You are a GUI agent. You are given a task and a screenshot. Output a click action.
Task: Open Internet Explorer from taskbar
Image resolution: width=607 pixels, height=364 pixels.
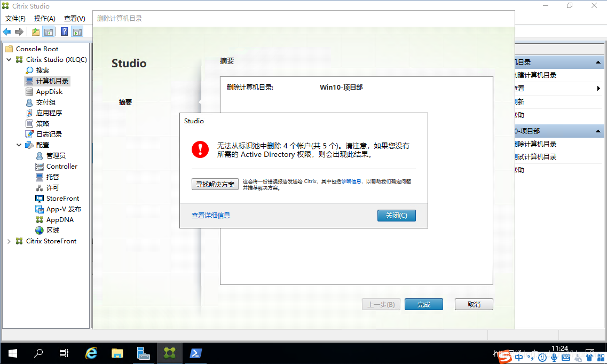click(x=91, y=353)
